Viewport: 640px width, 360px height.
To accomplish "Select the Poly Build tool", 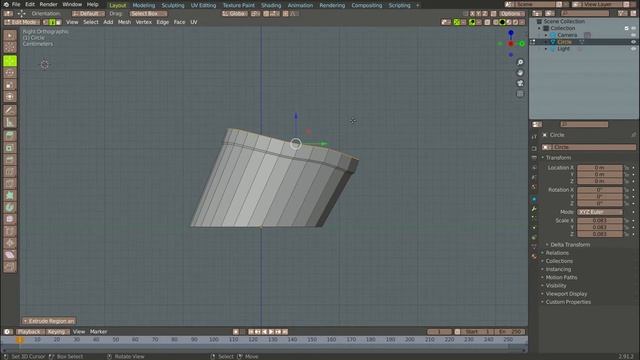I will [x=10, y=195].
